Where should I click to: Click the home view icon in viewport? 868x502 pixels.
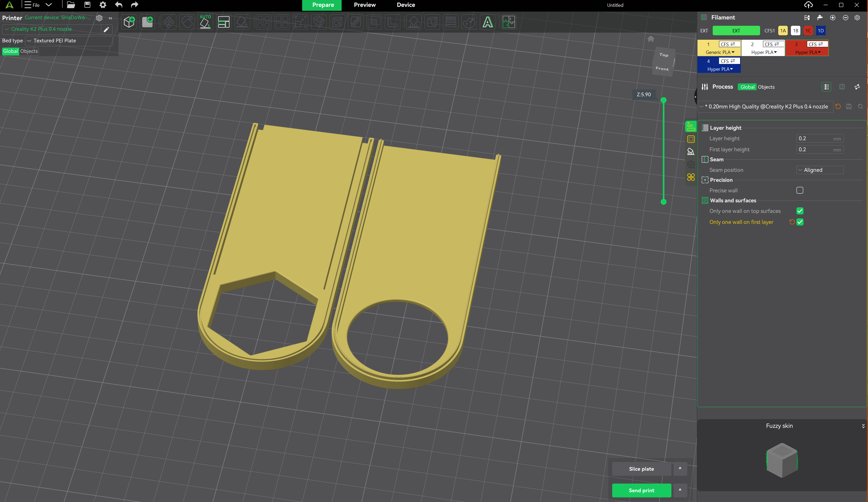651,39
